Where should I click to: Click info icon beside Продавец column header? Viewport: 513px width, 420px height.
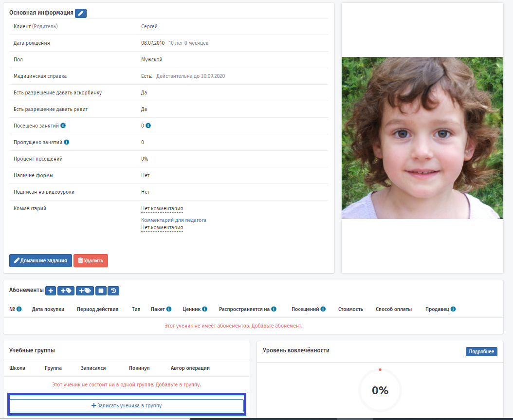tap(453, 309)
